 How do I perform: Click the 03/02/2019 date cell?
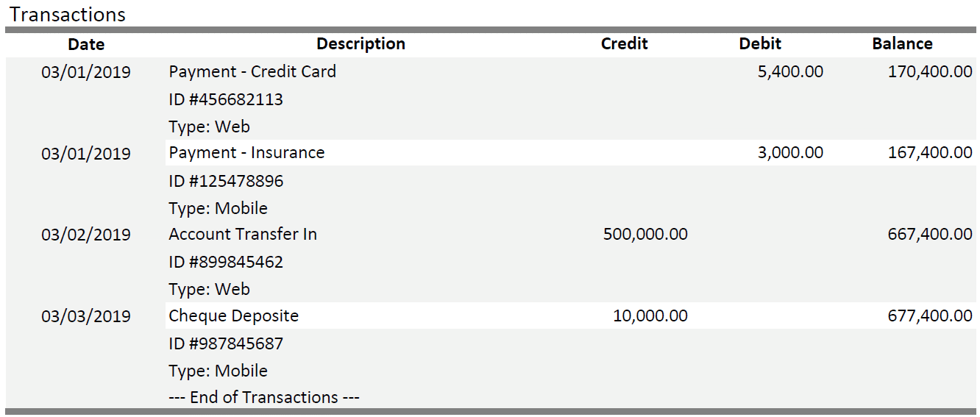86,235
